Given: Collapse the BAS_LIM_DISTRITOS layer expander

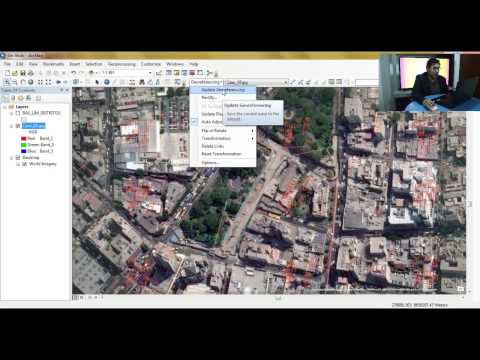Looking at the screenshot, I should click(x=12, y=113).
